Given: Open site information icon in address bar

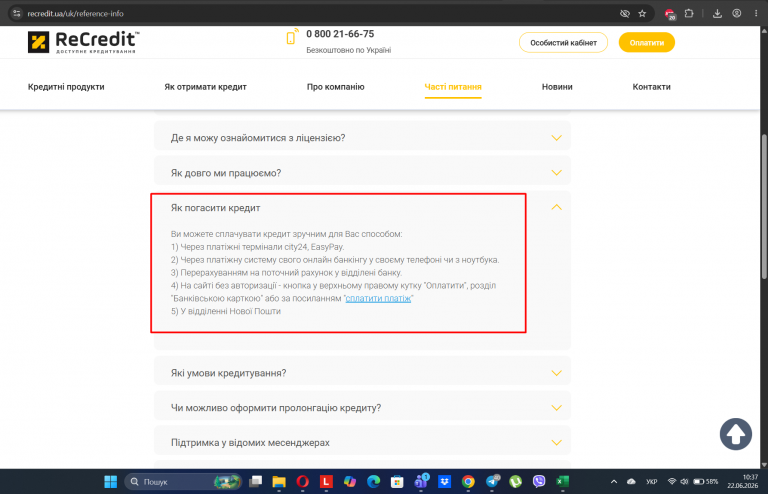Looking at the screenshot, I should coord(17,14).
